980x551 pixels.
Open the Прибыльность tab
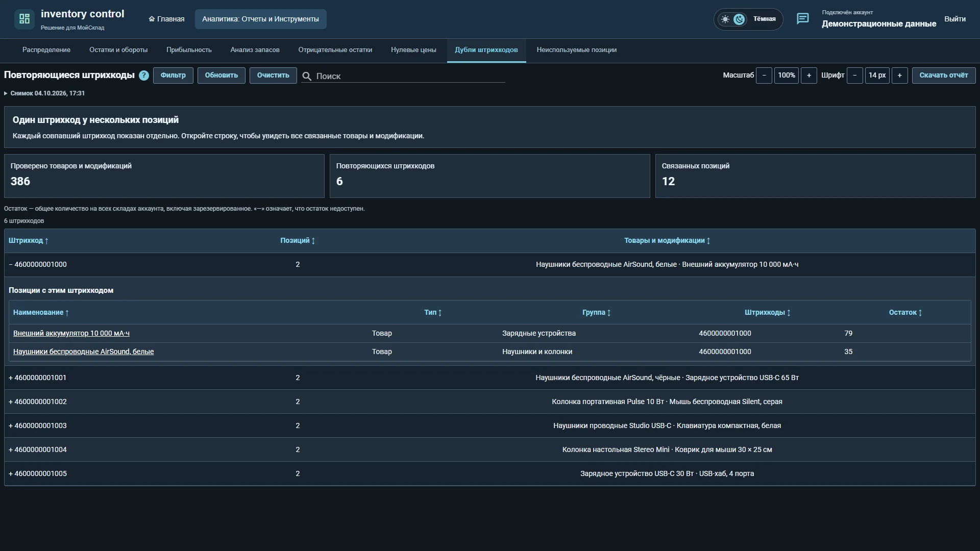click(x=189, y=50)
